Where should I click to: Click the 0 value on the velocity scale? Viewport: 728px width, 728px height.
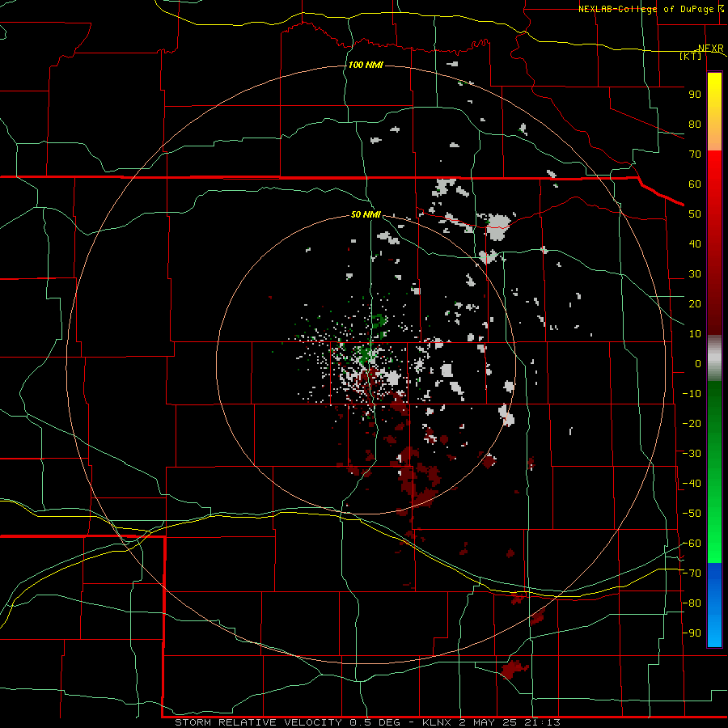[x=698, y=364]
